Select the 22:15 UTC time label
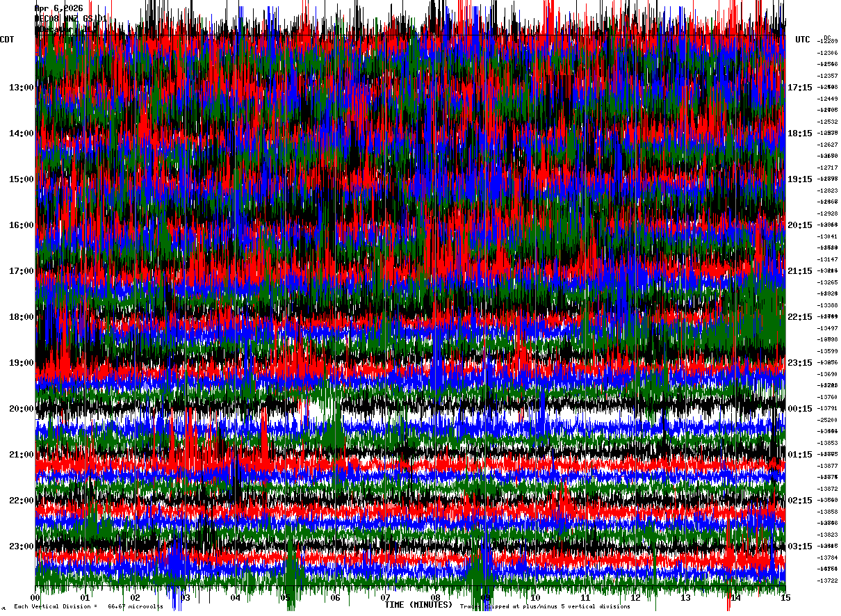The image size is (841, 616). pyautogui.click(x=800, y=317)
